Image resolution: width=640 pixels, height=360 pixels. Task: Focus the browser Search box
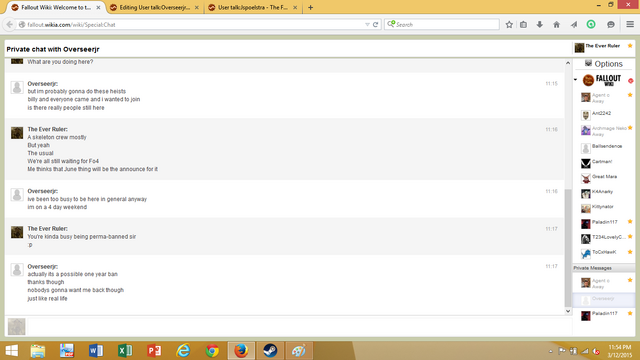click(x=442, y=24)
